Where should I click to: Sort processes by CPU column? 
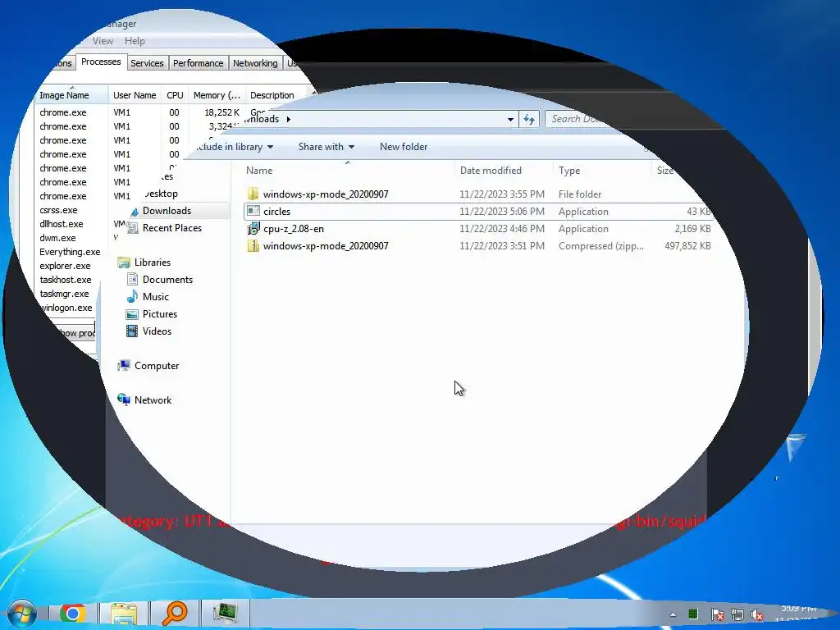[175, 95]
